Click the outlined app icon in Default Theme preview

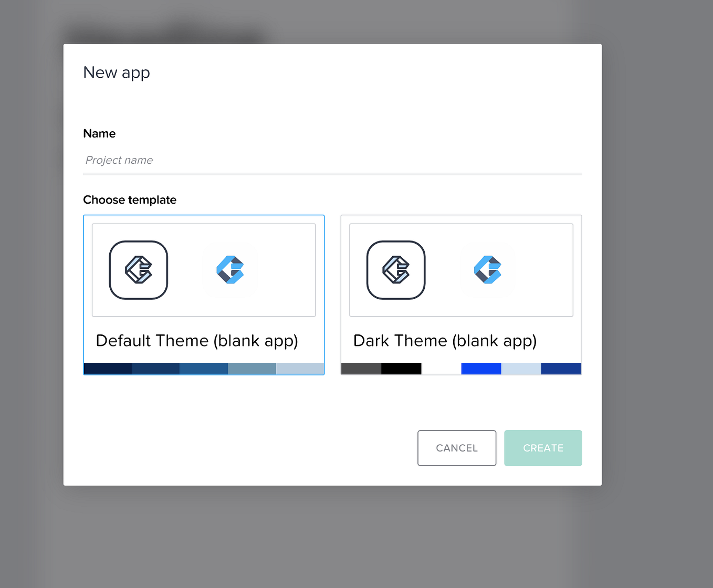pos(138,270)
